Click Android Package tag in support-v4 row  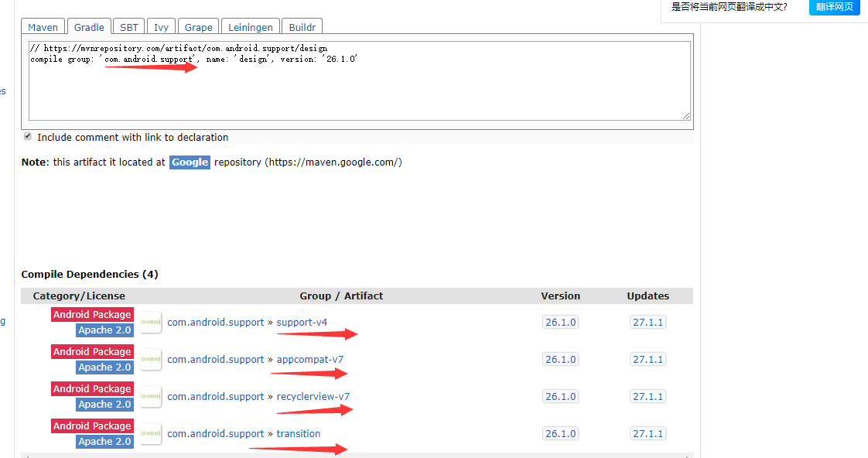click(92, 315)
